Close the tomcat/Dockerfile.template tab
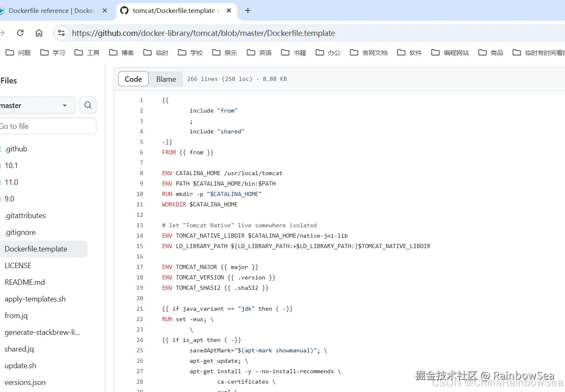Viewport: 565px width, 392px height. (x=229, y=10)
